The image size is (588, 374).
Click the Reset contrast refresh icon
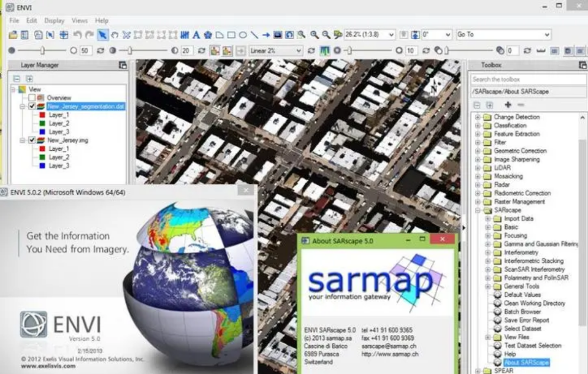[x=201, y=50]
